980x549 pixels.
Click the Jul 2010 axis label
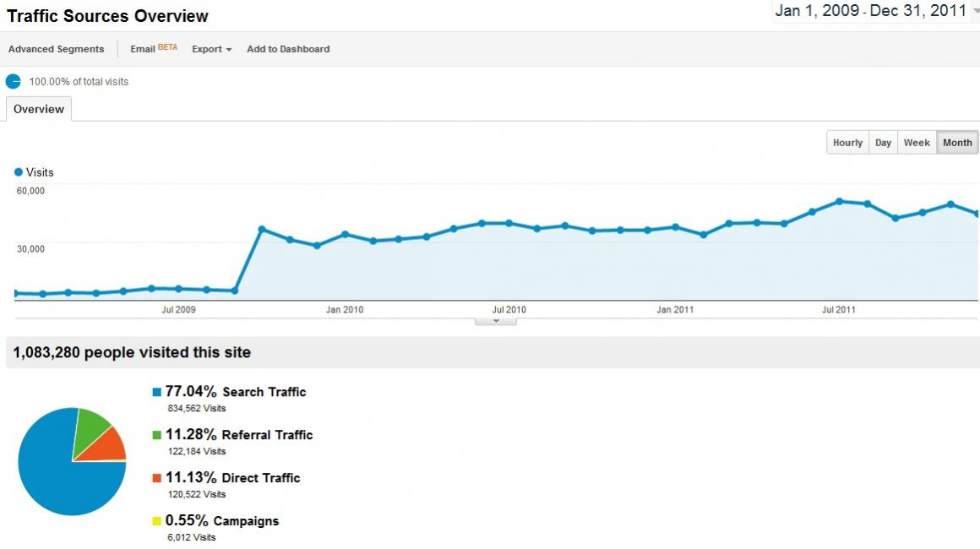(509, 309)
